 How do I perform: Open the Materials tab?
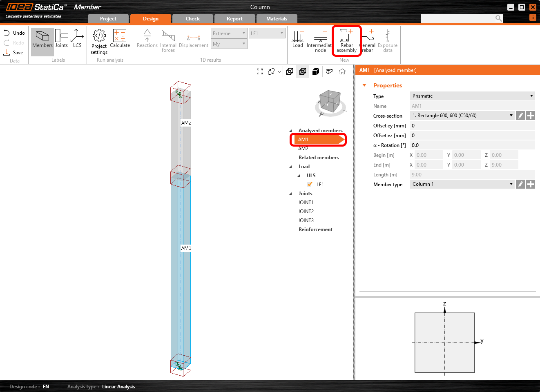[x=277, y=19]
